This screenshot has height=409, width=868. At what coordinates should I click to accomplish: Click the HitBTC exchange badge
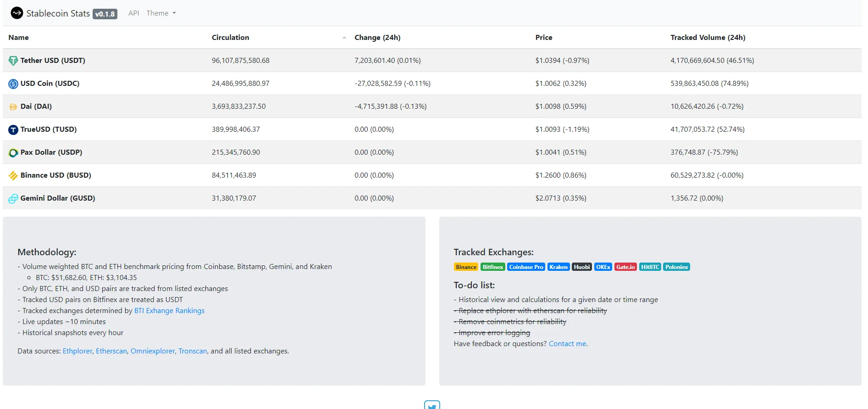tap(650, 267)
